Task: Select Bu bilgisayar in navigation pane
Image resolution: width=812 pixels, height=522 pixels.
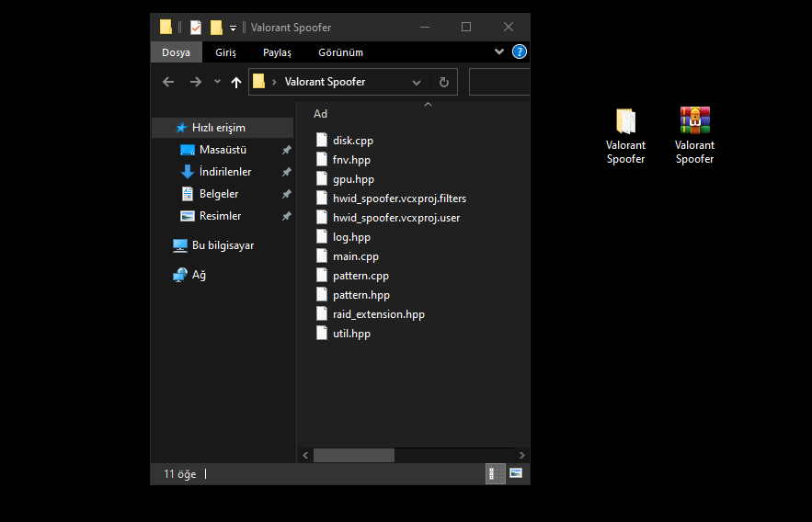Action: click(223, 245)
